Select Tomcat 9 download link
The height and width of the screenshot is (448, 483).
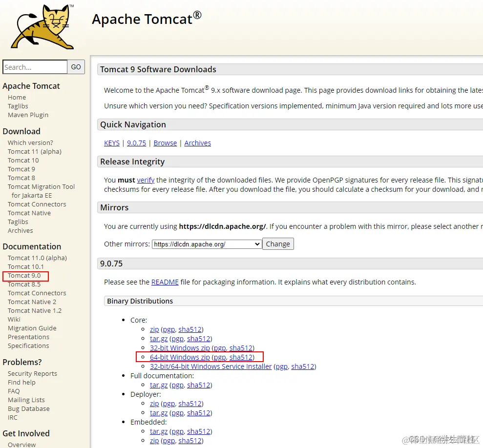(21, 169)
